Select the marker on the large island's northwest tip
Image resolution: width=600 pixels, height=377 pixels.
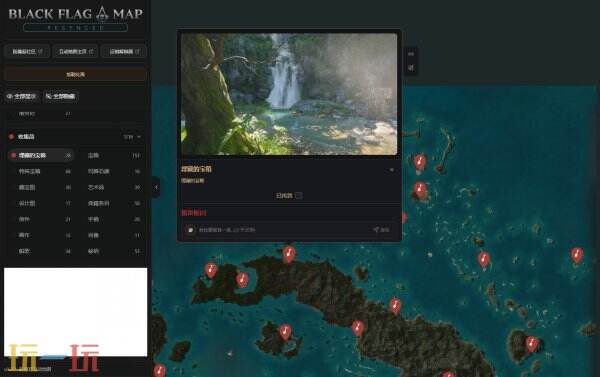point(211,270)
